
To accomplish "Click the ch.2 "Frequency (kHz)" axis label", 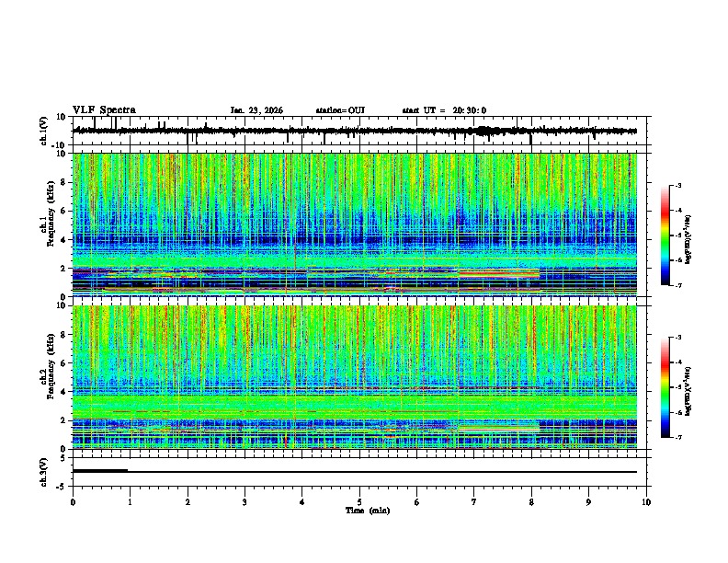I will point(50,366).
